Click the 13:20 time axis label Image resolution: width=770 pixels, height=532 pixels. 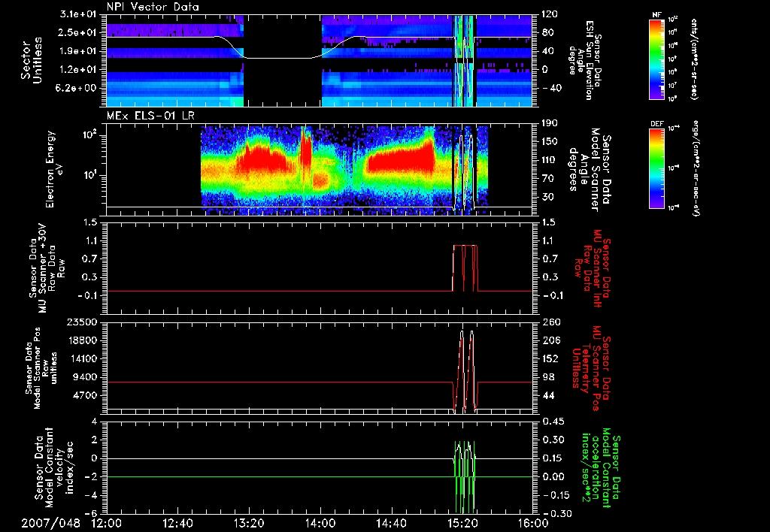tap(249, 523)
